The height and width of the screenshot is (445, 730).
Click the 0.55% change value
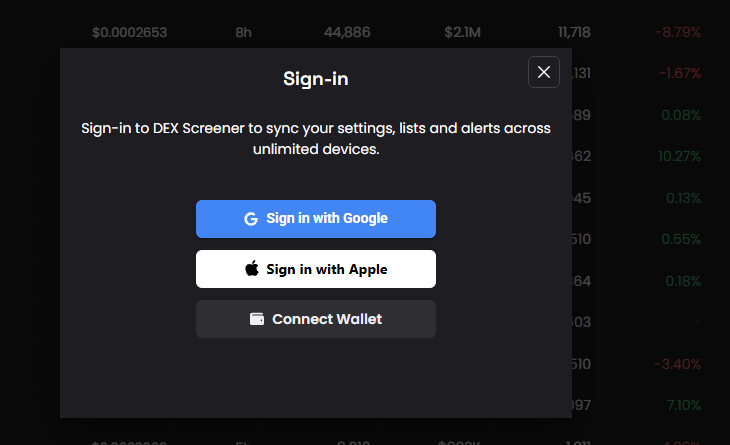(681, 240)
